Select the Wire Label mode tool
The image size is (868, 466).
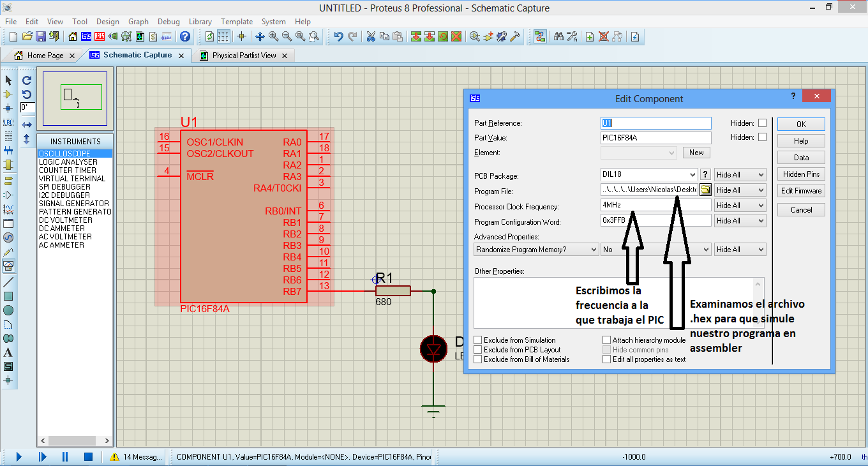[x=8, y=122]
